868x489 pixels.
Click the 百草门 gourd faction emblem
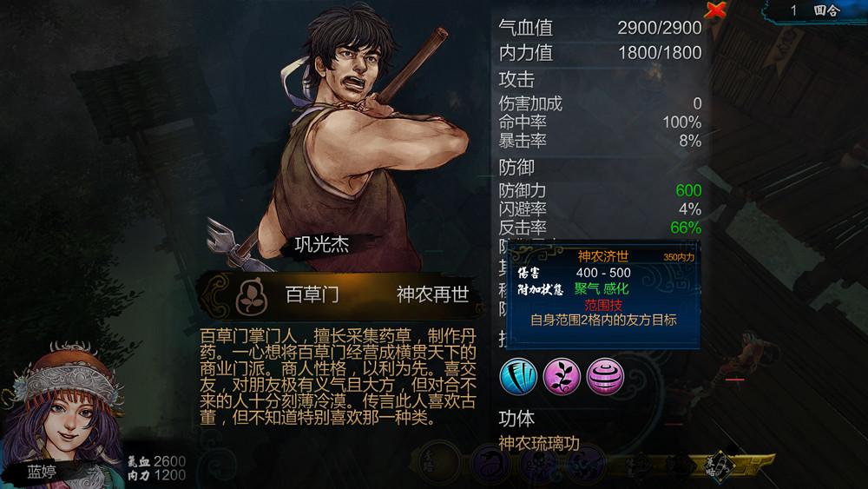click(252, 296)
